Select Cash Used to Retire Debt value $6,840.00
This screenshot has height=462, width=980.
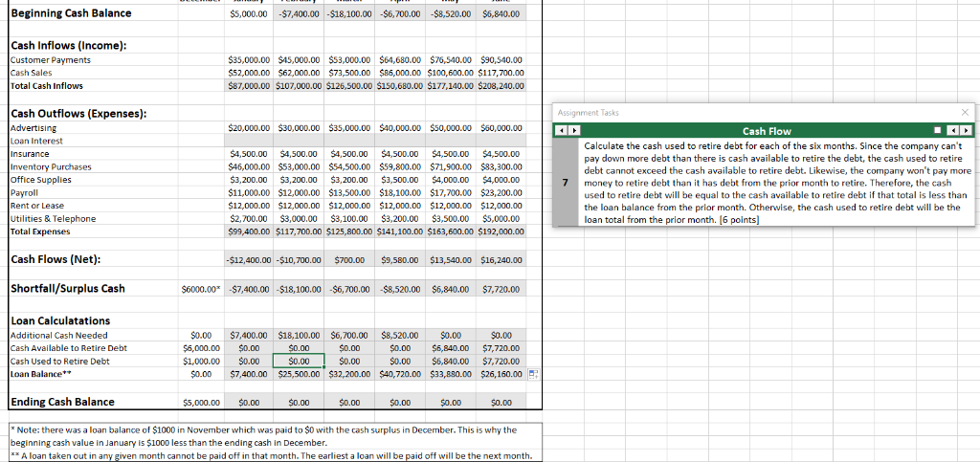pos(452,362)
